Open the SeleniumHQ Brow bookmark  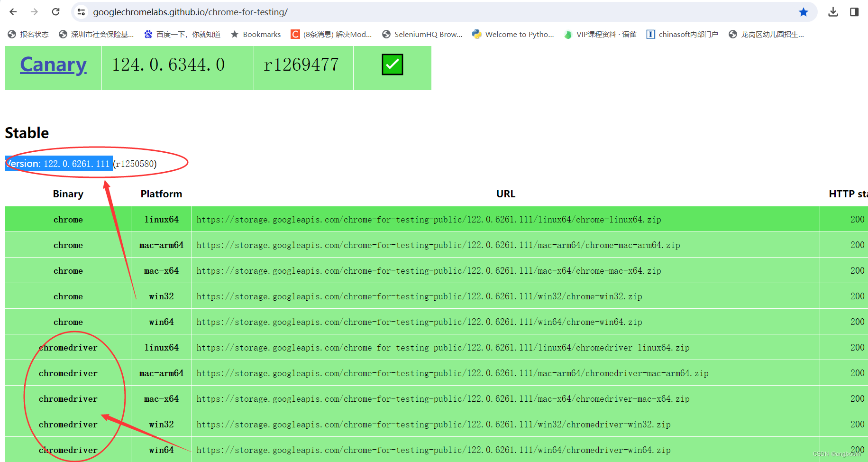pos(422,34)
